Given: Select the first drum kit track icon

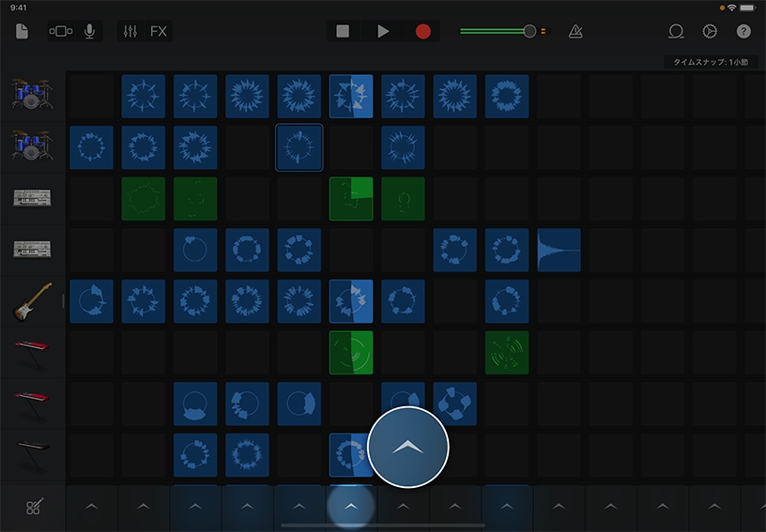Looking at the screenshot, I should [33, 96].
